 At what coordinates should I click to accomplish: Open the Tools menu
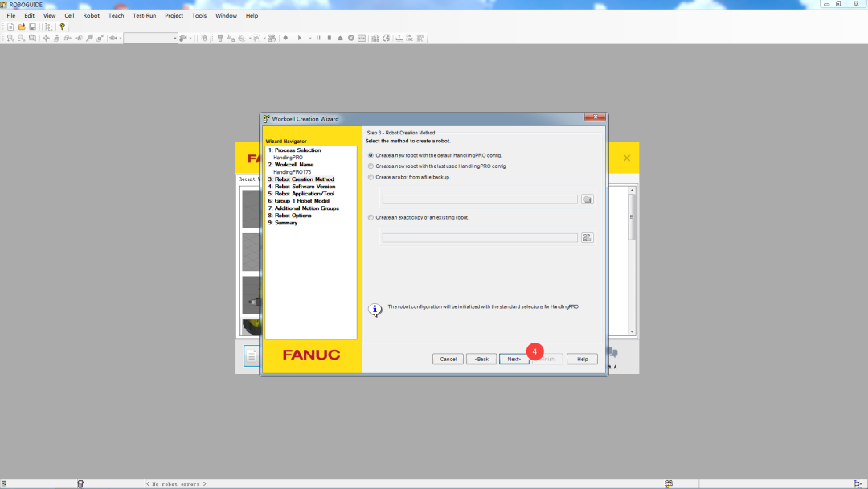(x=199, y=15)
